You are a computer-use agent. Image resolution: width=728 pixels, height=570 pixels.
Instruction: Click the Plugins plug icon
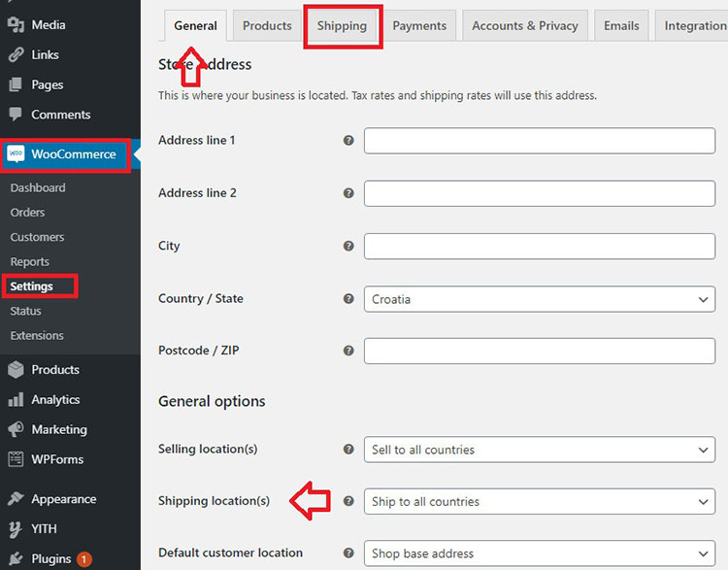coord(16,558)
